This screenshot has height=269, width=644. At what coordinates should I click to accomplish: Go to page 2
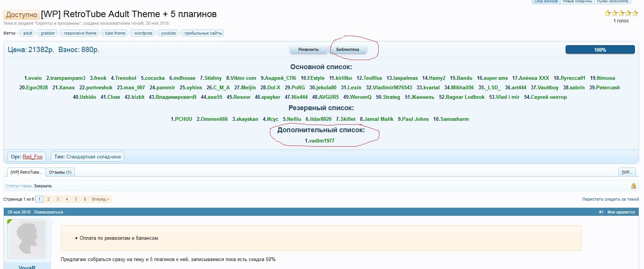(x=48, y=199)
